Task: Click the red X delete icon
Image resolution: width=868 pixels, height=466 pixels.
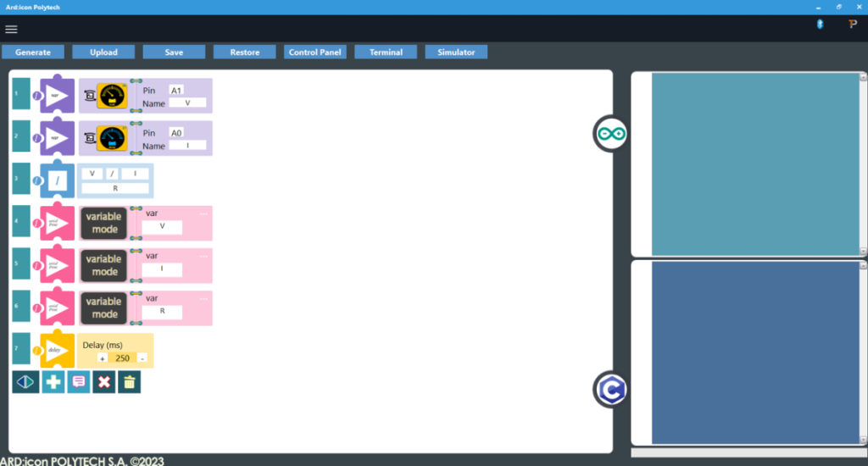Action: tap(104, 382)
